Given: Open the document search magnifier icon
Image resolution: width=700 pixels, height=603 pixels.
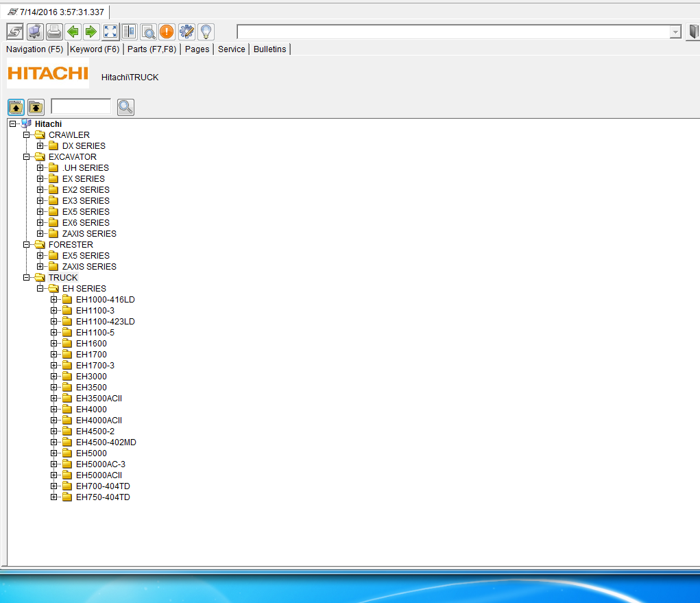Looking at the screenshot, I should click(148, 32).
